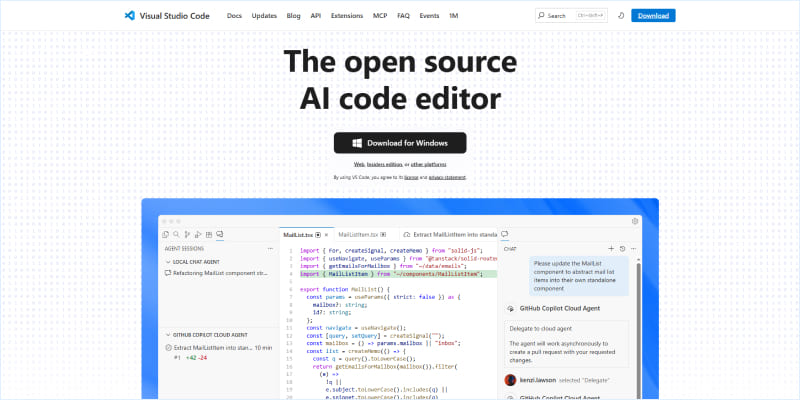The image size is (800, 400).
Task: Open Chat panel more actions ellipsis
Action: (x=634, y=248)
